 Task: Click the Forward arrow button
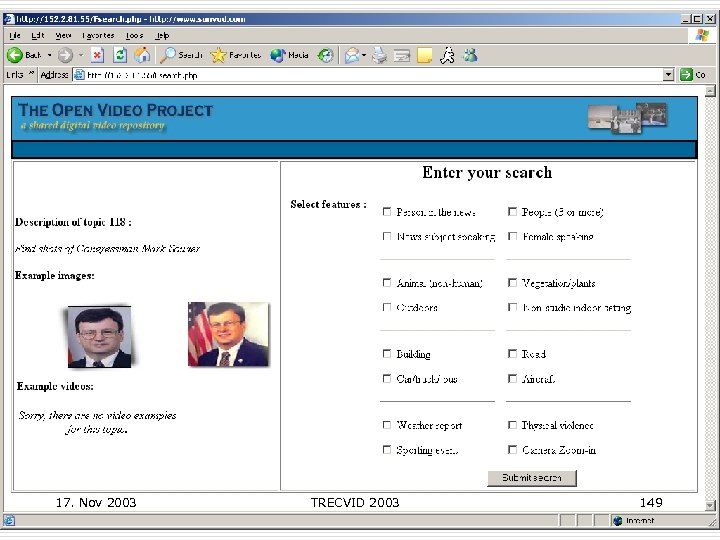65,55
